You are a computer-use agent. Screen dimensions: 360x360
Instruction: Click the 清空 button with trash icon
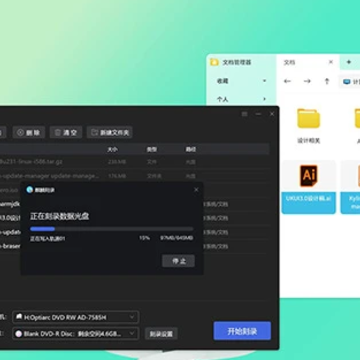coord(66,132)
